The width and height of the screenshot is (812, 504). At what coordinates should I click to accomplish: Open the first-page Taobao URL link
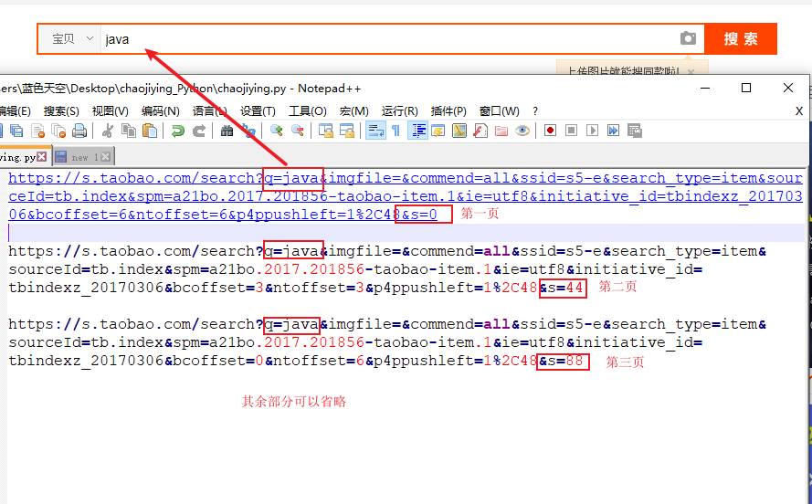tap(405, 195)
